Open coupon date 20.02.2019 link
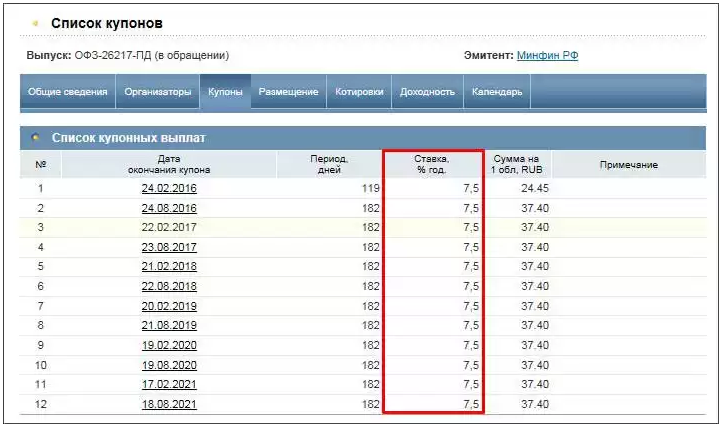This screenshot has width=722, height=427. coord(169,306)
